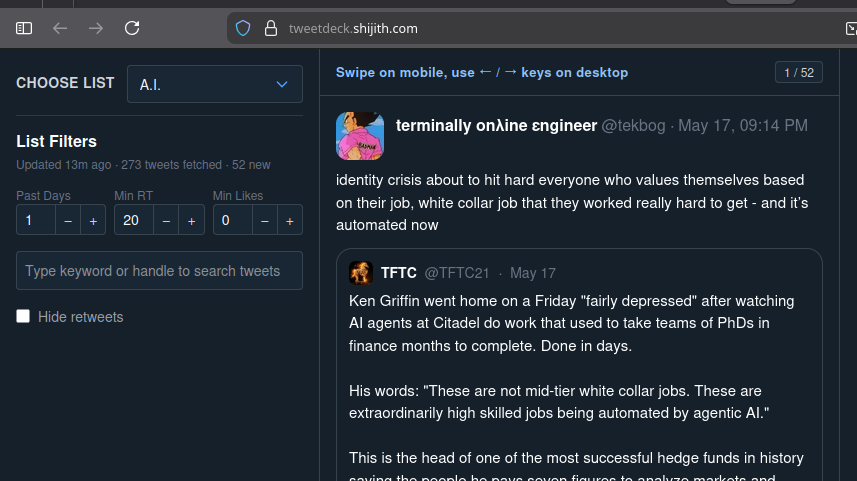Viewport: 857px width, 481px height.
Task: Click the 1 / 52 tweet counter
Action: (x=799, y=72)
